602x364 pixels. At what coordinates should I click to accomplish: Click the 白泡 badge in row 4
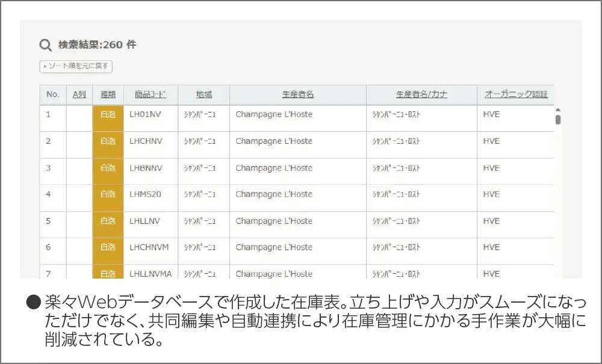coord(108,194)
